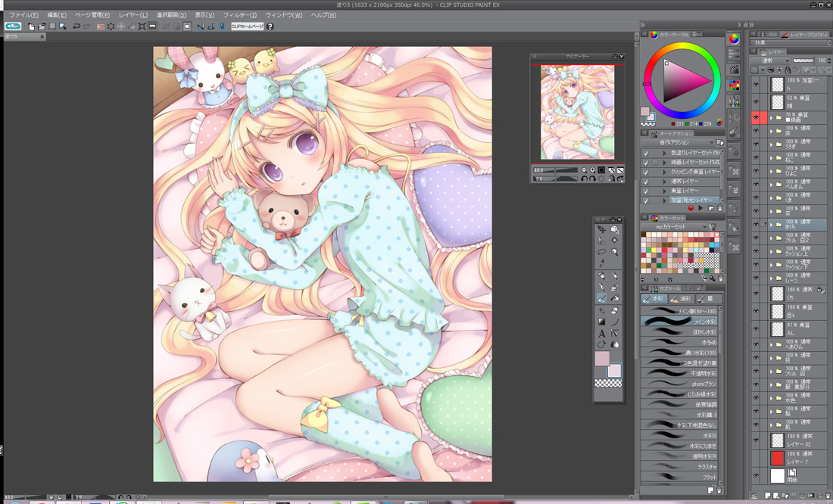Open the フィルター(I) menu
The image size is (833, 504).
click(239, 15)
